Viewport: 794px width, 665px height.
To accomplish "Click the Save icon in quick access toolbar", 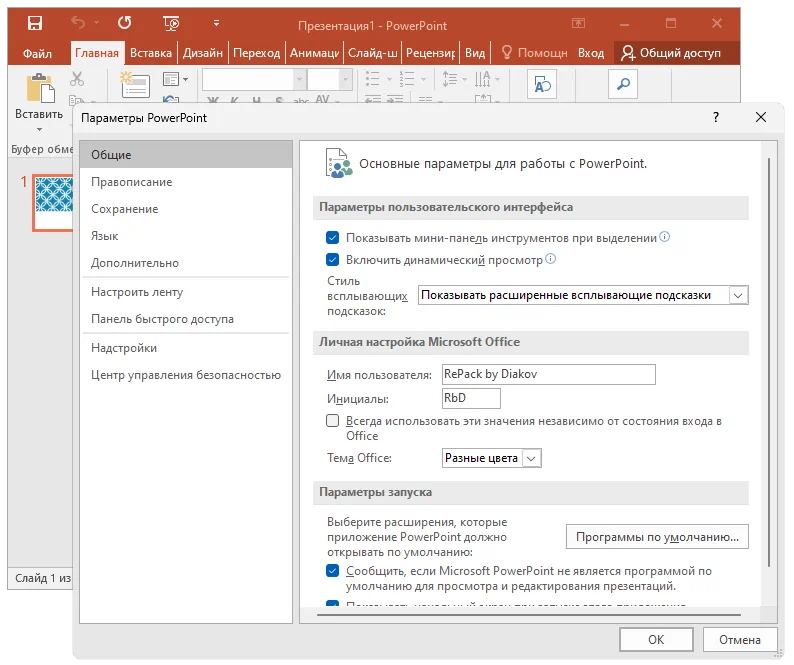I will [35, 21].
